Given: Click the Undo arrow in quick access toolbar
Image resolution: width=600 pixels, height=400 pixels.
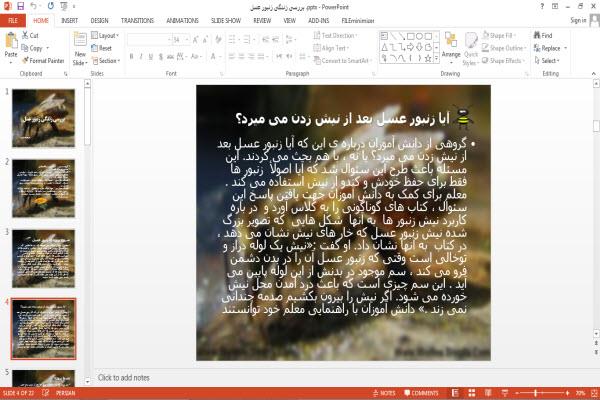Looking at the screenshot, I should pos(34,6).
